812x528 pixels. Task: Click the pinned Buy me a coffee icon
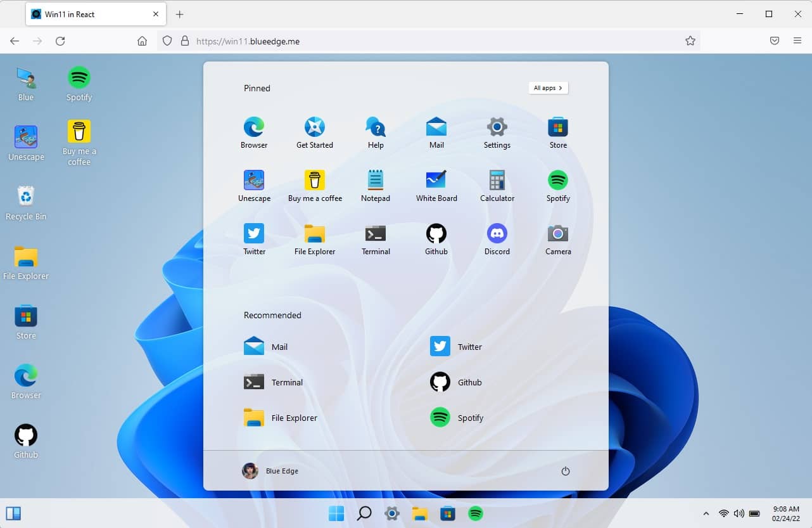click(x=315, y=186)
